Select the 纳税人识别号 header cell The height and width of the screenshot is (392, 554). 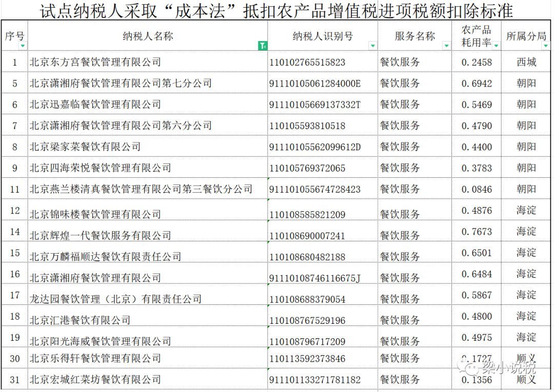coord(323,36)
